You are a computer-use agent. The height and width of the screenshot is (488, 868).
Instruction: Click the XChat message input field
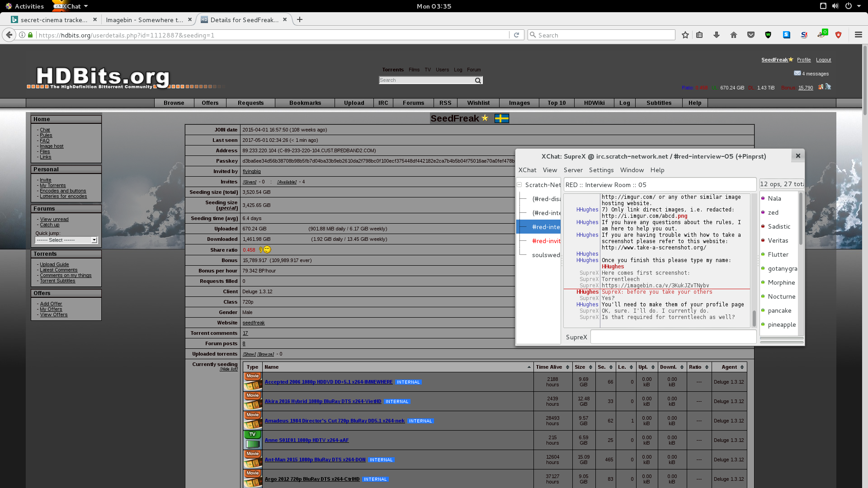[673, 337]
